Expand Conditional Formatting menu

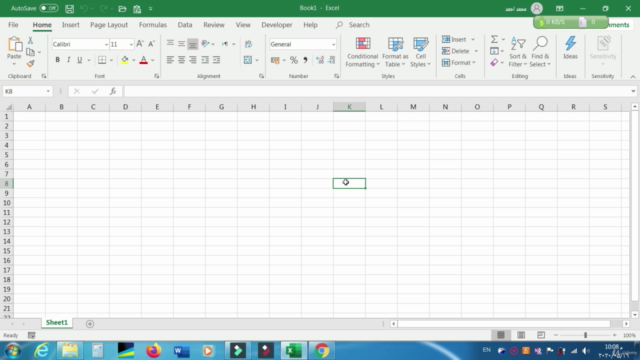[362, 52]
